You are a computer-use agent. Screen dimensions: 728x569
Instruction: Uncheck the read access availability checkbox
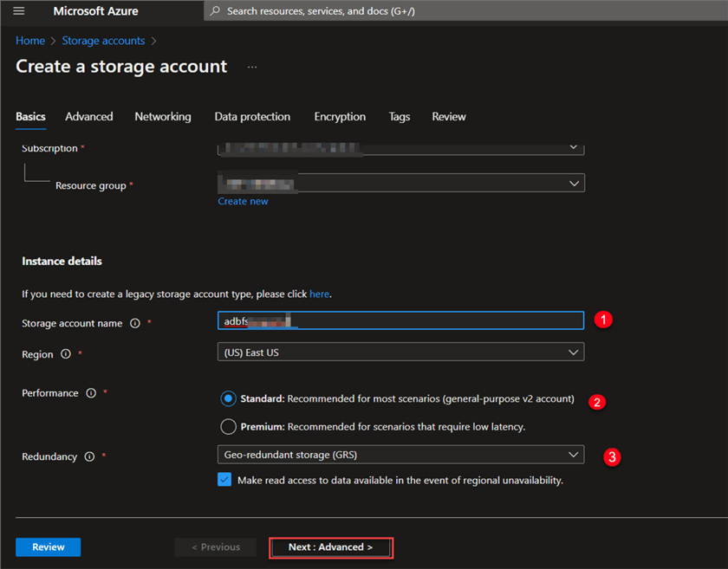click(224, 480)
